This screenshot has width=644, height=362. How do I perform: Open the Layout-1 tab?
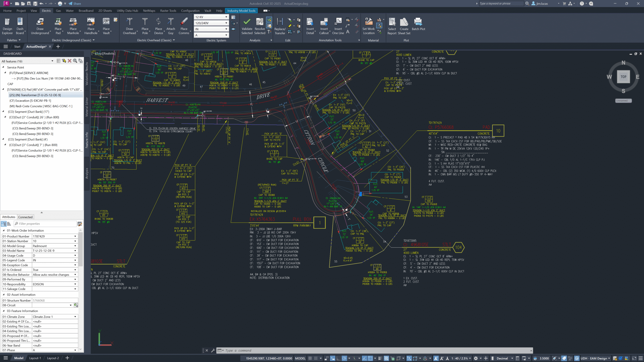(x=35, y=358)
